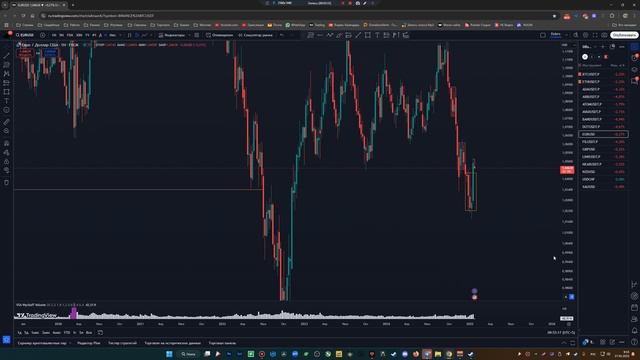640x360 pixels.
Task: Set chart range to Все (all)
Action: pos(89,333)
